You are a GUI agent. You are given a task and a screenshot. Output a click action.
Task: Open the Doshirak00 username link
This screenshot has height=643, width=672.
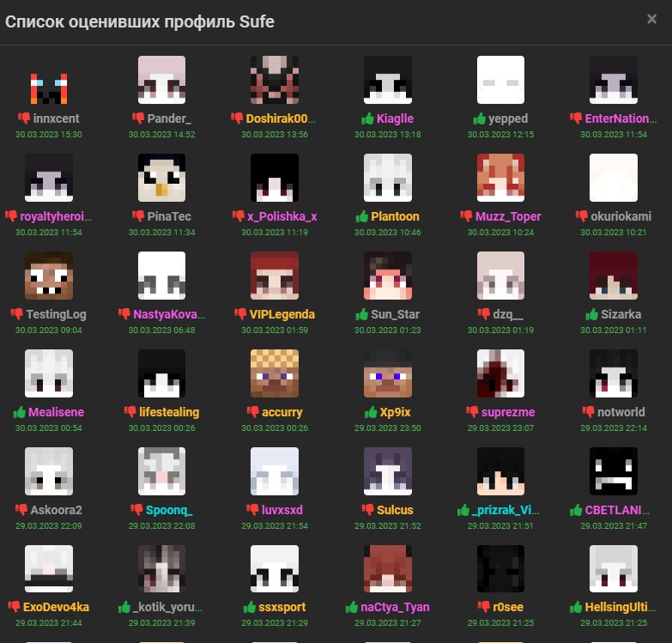coord(282,118)
